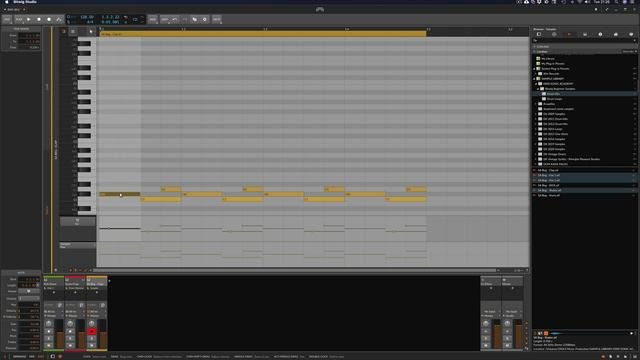Click the 1.3 marker on the ruler
The image size is (640, 360).
265,29
